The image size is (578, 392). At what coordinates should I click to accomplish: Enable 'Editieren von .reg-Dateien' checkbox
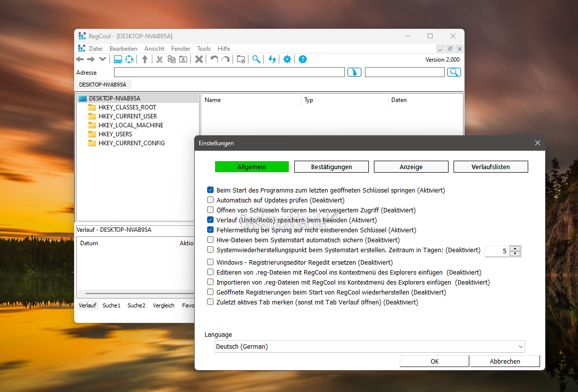click(210, 272)
